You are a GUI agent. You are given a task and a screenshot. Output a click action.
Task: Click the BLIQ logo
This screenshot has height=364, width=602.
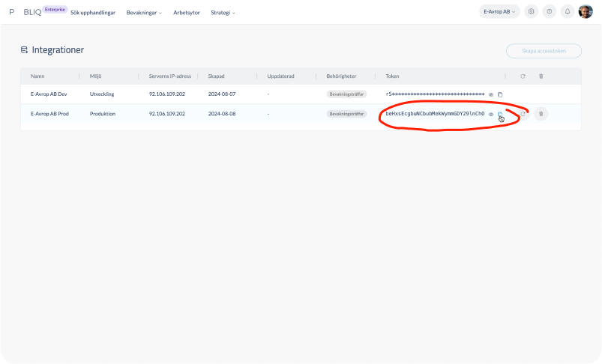[x=32, y=13]
